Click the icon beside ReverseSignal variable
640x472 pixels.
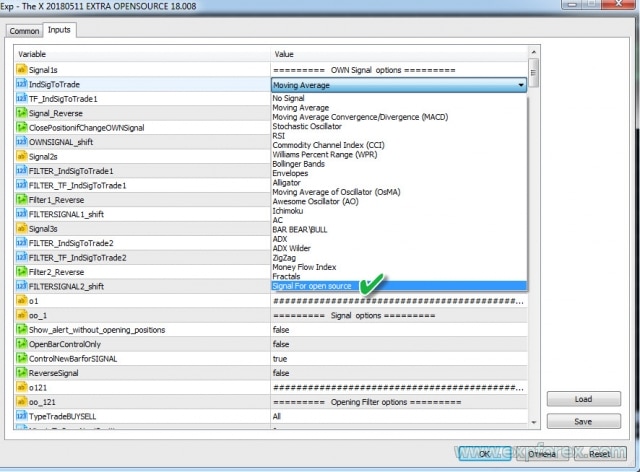21,372
